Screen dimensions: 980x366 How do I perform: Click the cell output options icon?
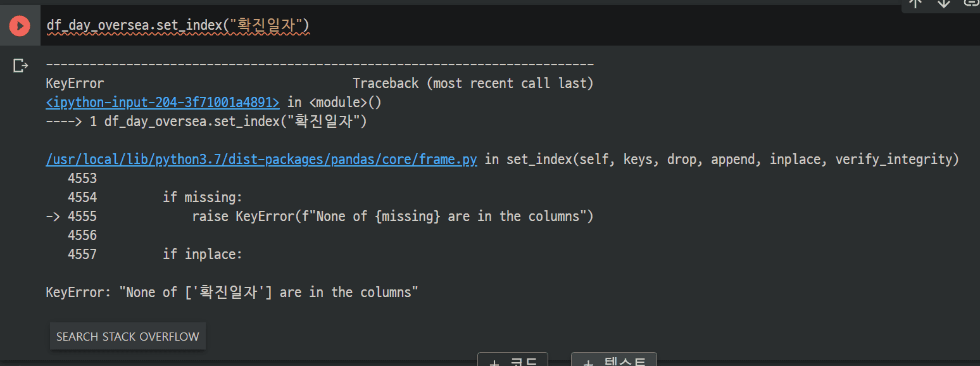point(21,65)
